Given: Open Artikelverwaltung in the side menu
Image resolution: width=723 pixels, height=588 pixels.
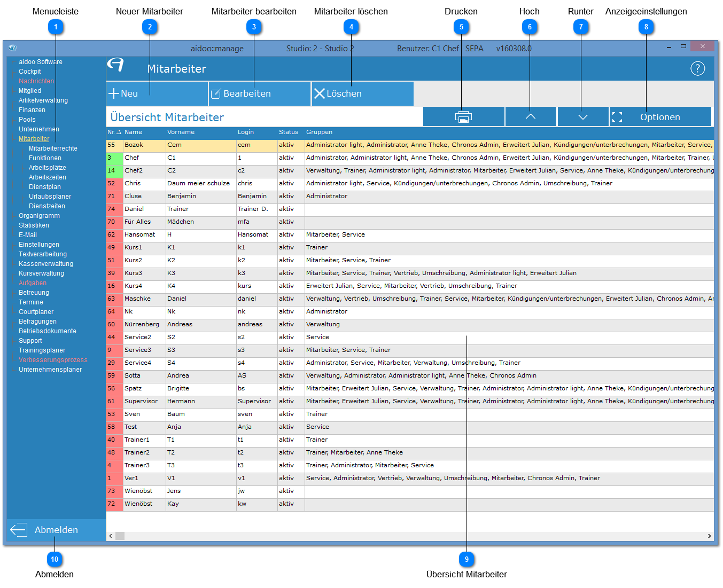Looking at the screenshot, I should (43, 100).
